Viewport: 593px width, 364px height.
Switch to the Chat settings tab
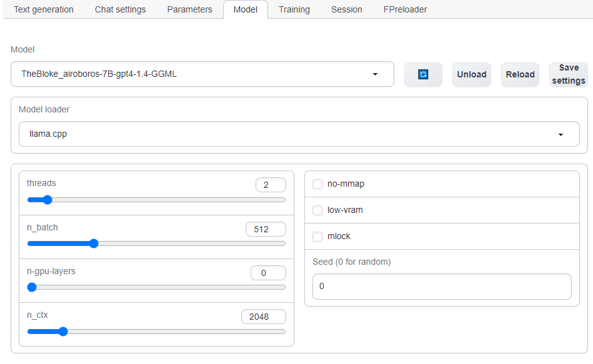120,9
